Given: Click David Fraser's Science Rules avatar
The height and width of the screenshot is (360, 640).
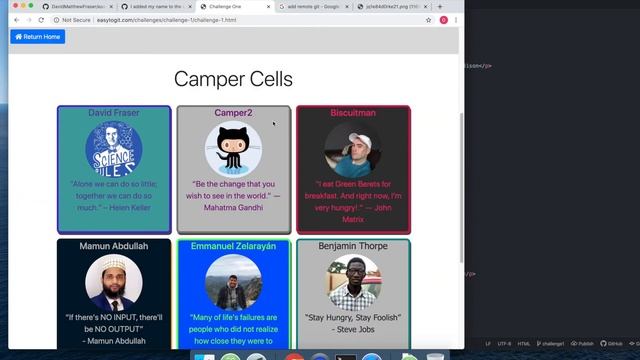Looking at the screenshot, I should [114, 149].
